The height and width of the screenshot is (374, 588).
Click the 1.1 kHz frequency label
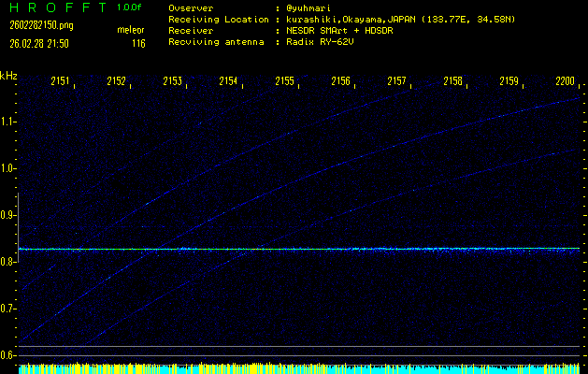click(8, 122)
